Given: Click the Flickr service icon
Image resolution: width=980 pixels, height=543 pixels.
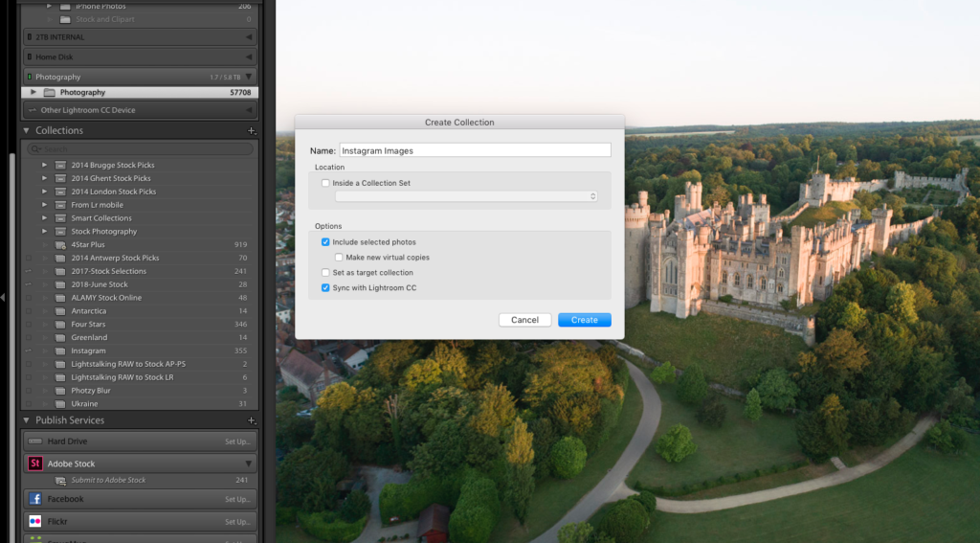Looking at the screenshot, I should coord(35,521).
